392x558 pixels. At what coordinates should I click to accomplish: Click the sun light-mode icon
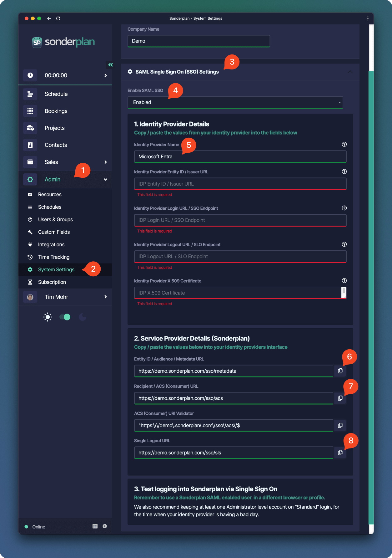[48, 317]
